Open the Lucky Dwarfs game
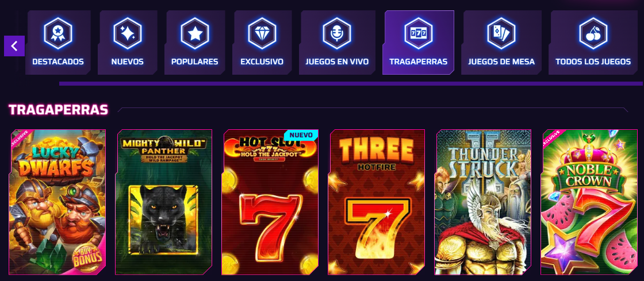 tap(57, 202)
